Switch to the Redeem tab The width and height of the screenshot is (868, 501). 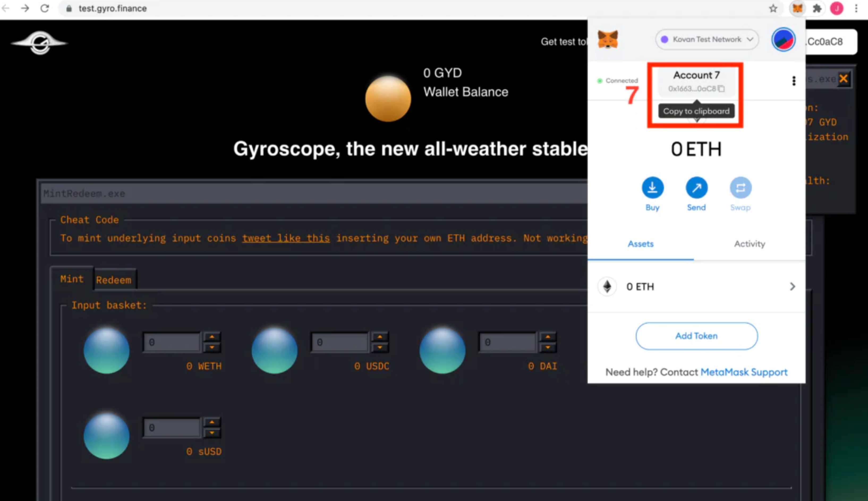pyautogui.click(x=114, y=280)
